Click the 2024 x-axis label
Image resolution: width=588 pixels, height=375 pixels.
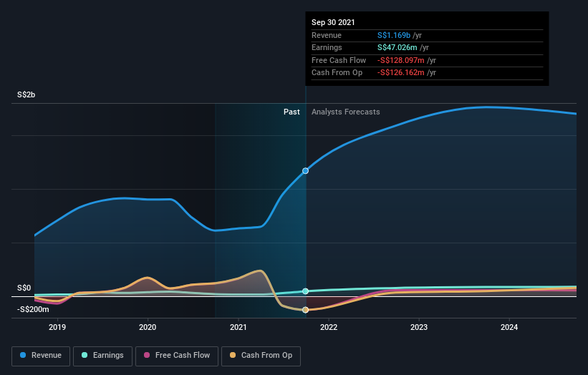point(509,327)
